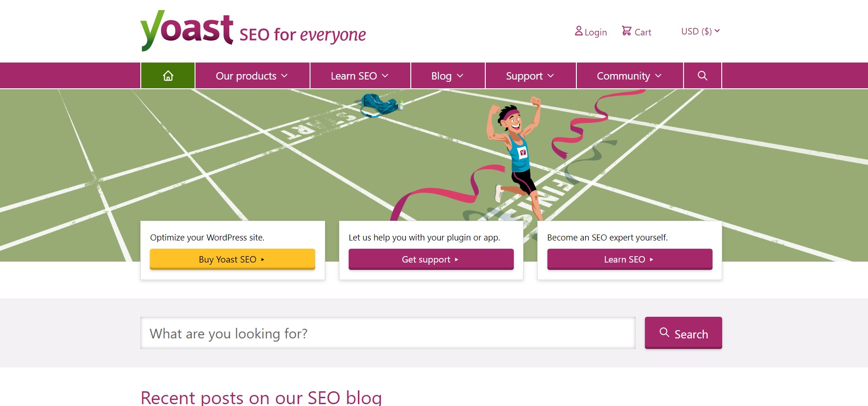The height and width of the screenshot is (406, 868).
Task: Click the home icon in navigation bar
Action: coord(168,76)
